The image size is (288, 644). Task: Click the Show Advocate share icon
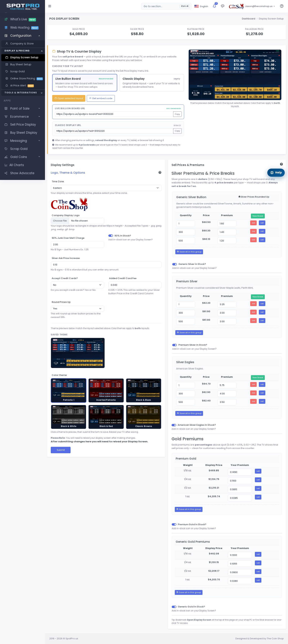tap(6, 173)
